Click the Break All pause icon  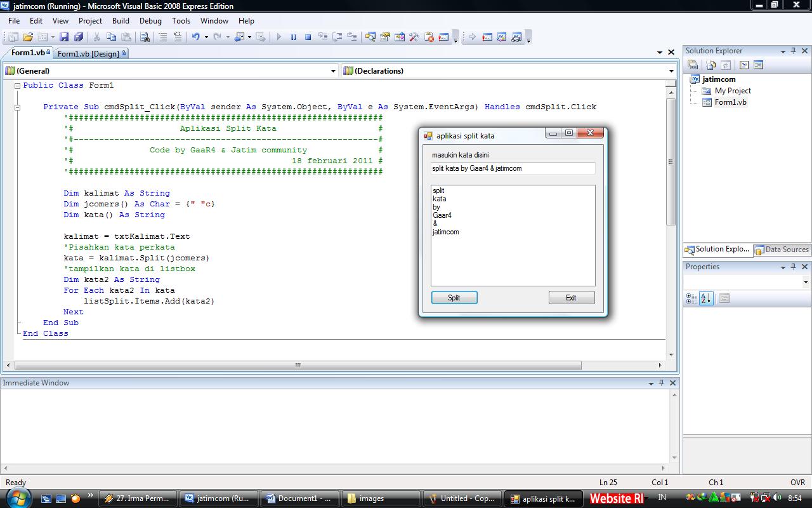tap(294, 37)
